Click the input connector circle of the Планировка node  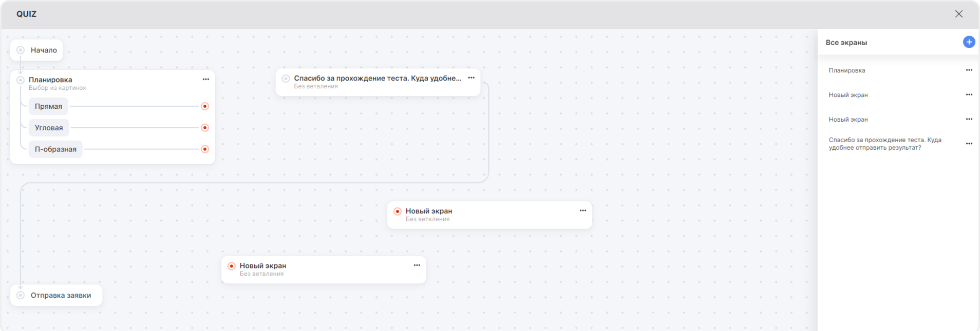click(21, 80)
